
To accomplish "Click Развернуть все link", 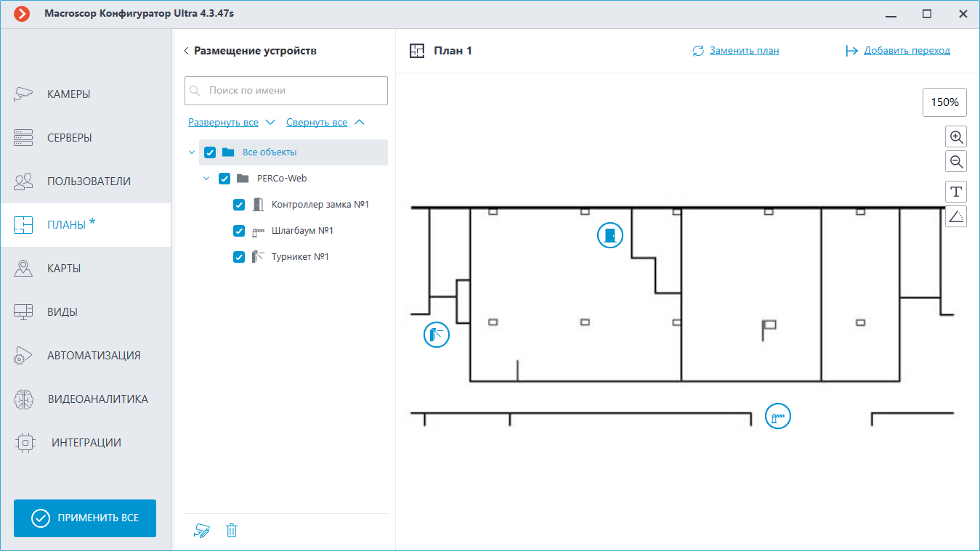I will point(223,123).
